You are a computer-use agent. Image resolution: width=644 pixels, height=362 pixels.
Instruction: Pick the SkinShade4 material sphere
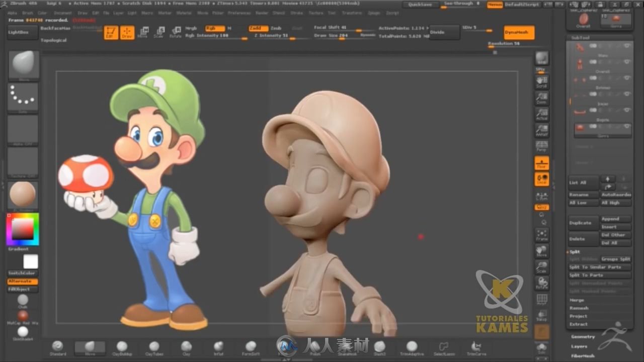(x=23, y=332)
